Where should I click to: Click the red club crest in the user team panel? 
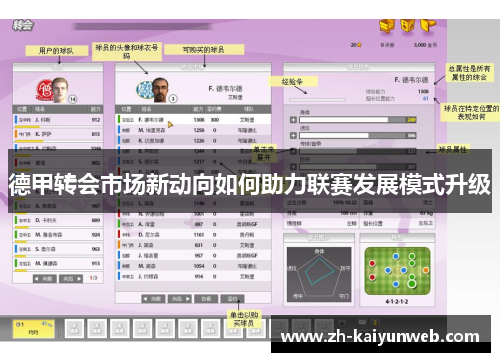[45, 90]
